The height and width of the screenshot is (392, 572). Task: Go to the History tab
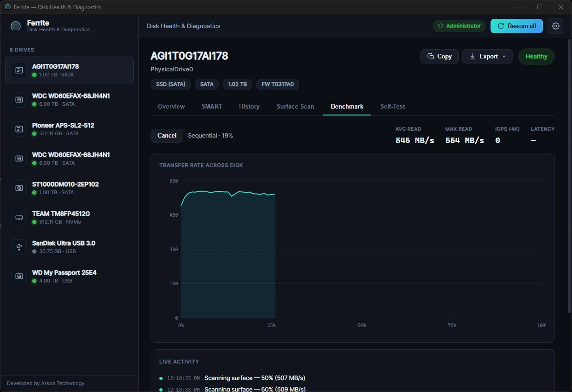[x=249, y=106]
